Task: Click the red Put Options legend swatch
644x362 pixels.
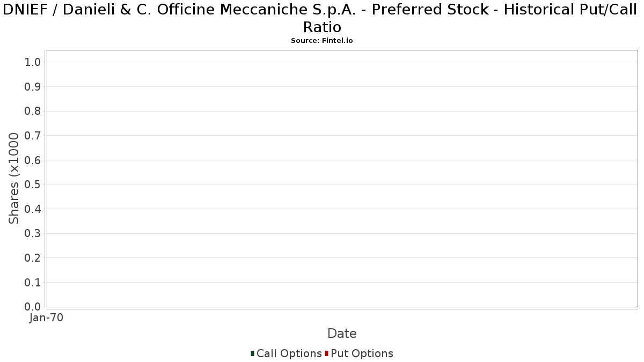Action: pyautogui.click(x=326, y=353)
